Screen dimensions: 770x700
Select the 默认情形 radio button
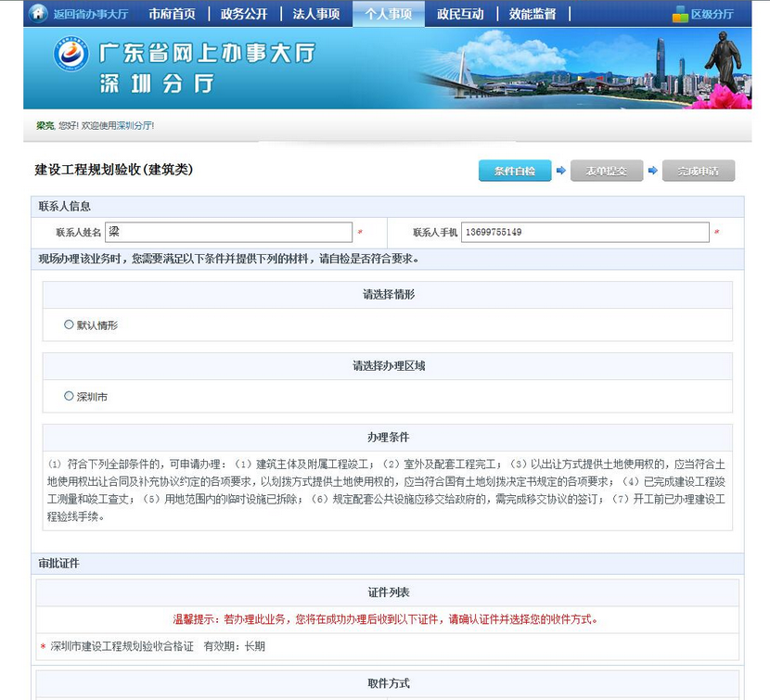tap(69, 325)
